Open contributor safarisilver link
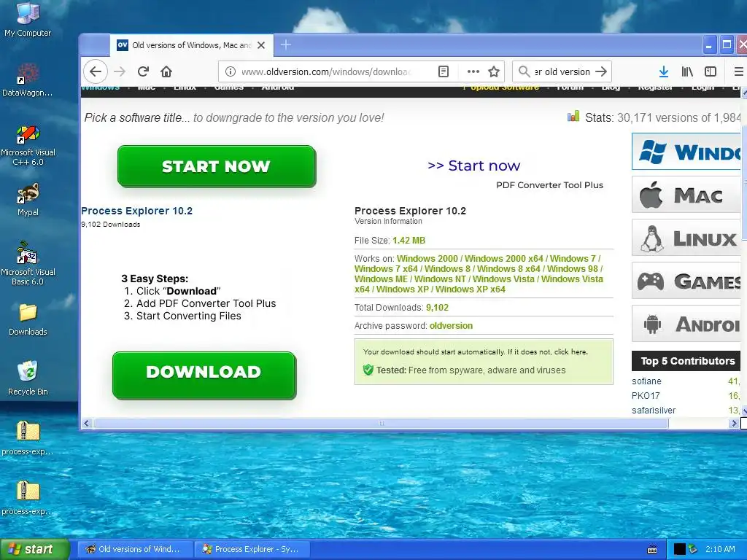Image resolution: width=747 pixels, height=560 pixels. pyautogui.click(x=654, y=411)
